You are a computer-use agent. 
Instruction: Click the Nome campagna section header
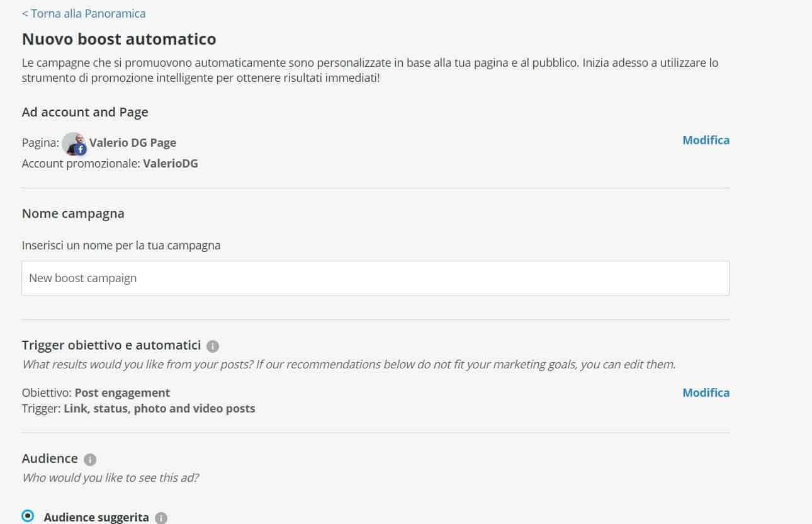(73, 214)
